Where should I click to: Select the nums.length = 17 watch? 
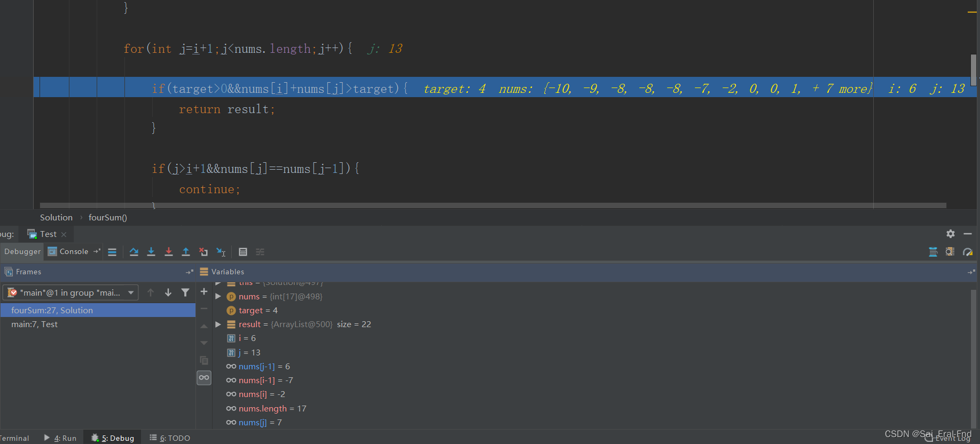(266, 409)
